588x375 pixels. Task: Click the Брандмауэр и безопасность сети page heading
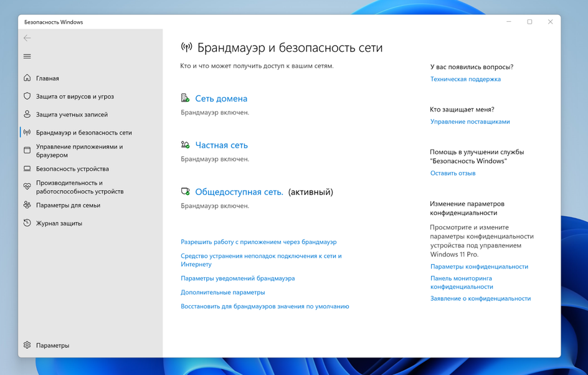point(290,47)
